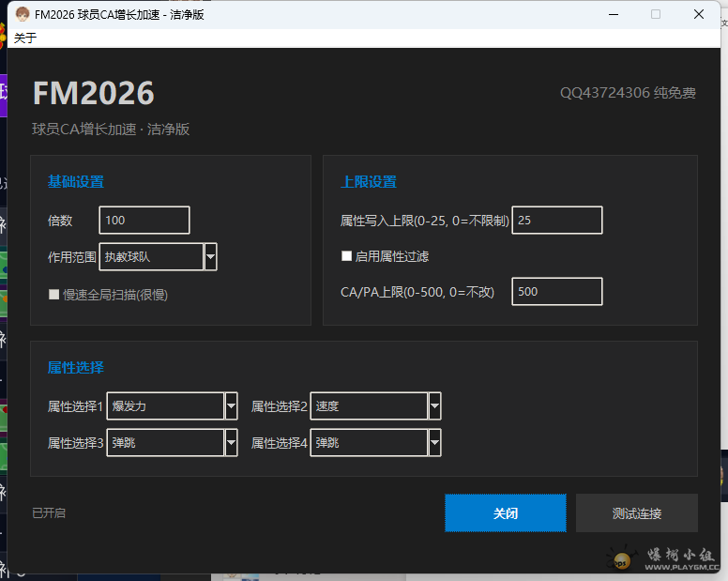Enable the 启用属性过滤 checkbox
728x581 pixels.
tap(347, 256)
